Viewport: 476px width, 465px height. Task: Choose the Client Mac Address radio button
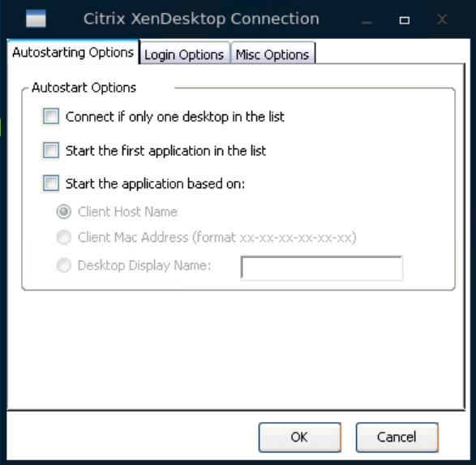pyautogui.click(x=64, y=237)
